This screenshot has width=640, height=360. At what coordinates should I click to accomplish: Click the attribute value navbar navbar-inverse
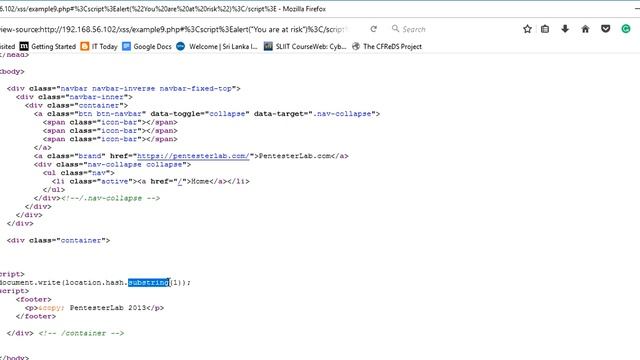(x=108, y=89)
